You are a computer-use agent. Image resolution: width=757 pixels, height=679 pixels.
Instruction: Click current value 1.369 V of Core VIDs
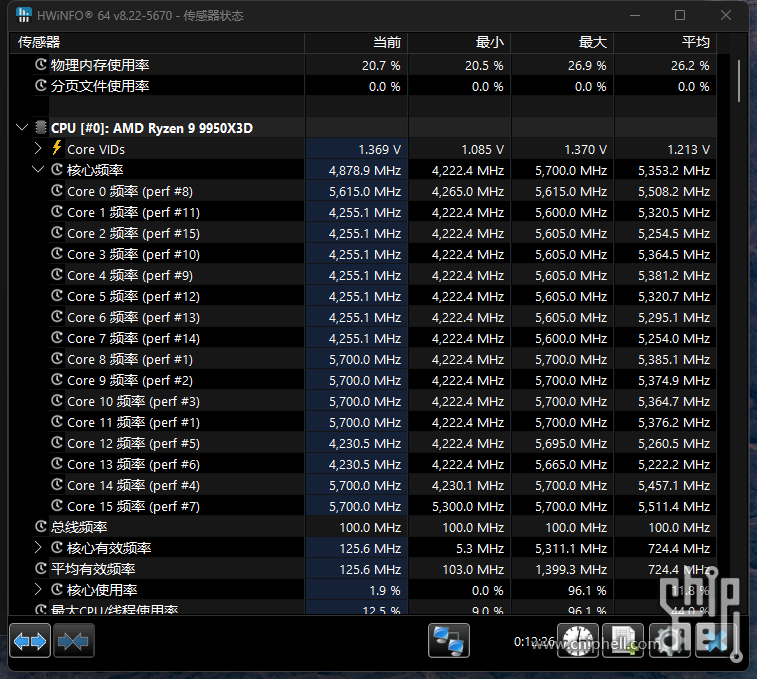[x=379, y=150]
